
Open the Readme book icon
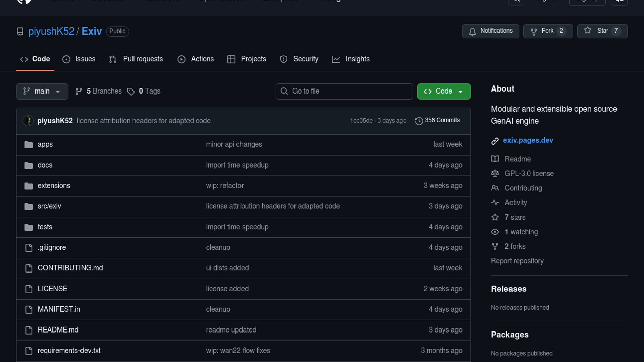click(x=495, y=159)
